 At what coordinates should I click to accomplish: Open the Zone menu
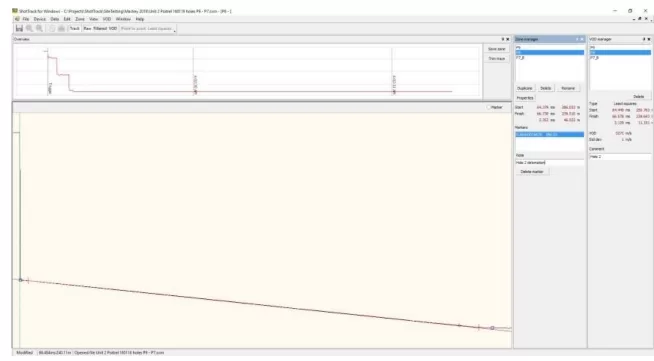tap(80, 19)
